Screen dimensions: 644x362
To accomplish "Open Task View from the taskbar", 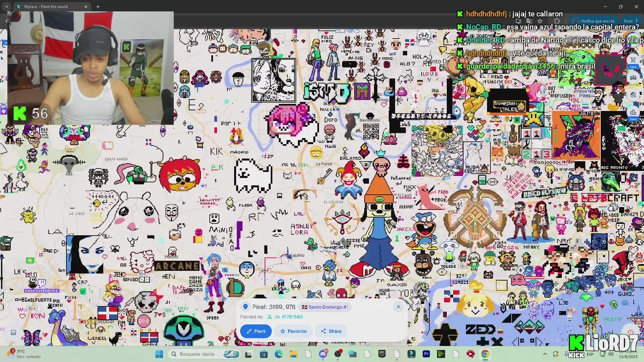I will click(x=248, y=354).
